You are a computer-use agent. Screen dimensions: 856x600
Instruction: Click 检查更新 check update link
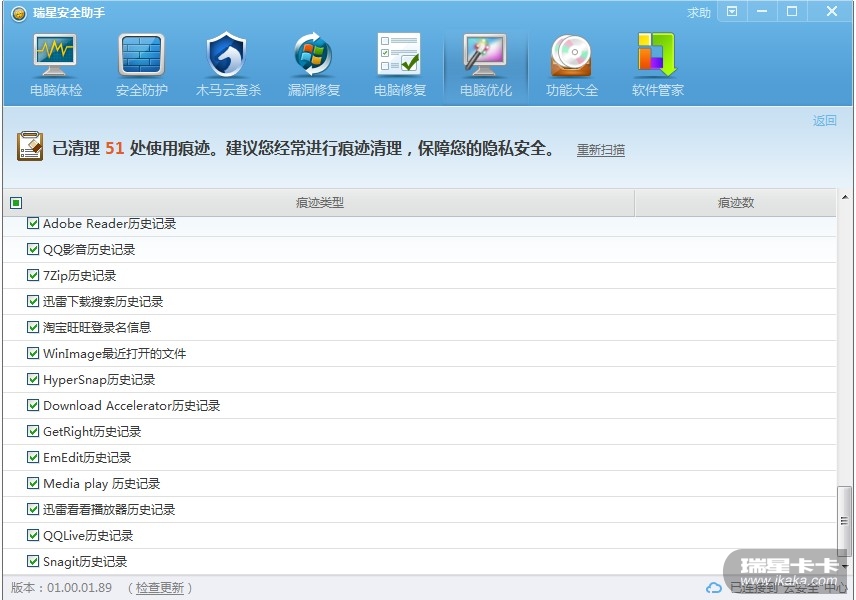[x=159, y=588]
